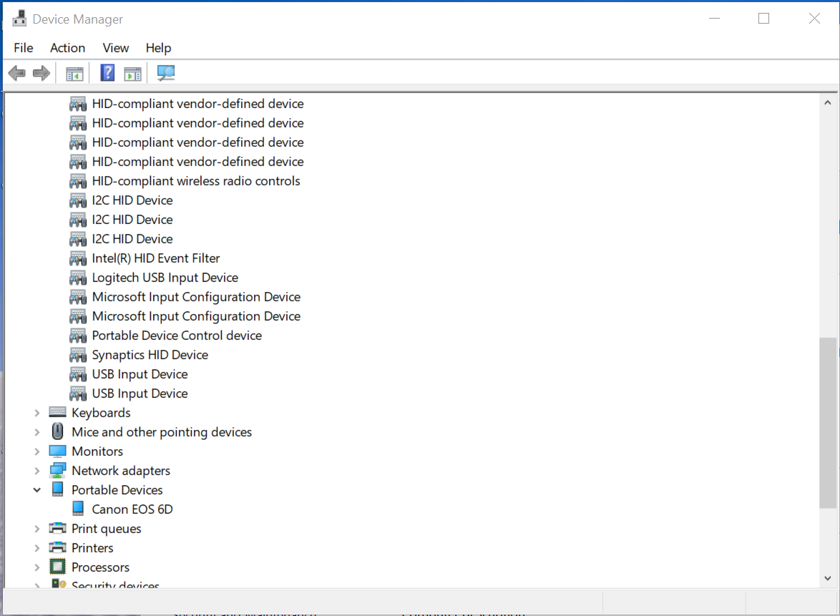Click the Back arrow toolbar button

click(x=17, y=73)
